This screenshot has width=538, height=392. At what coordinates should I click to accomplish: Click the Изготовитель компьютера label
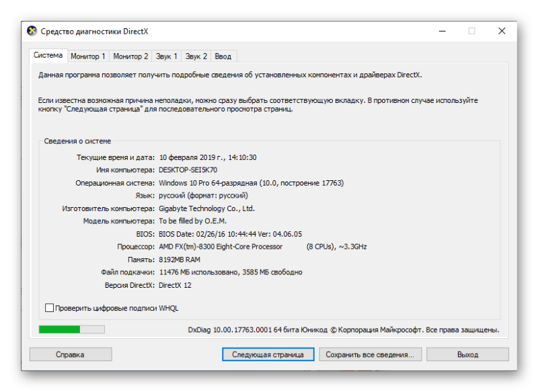pos(108,208)
